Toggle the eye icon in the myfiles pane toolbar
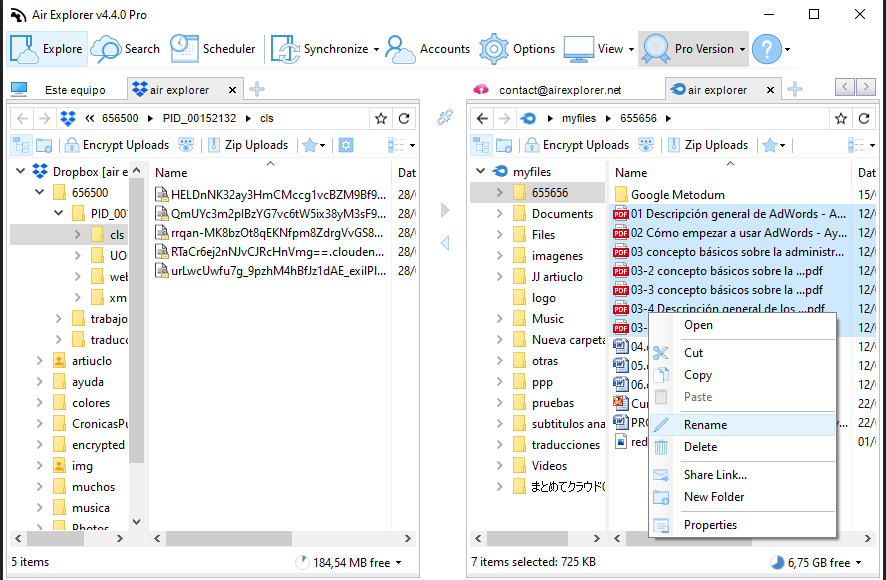Screen dimensions: 886x580 coord(646,145)
